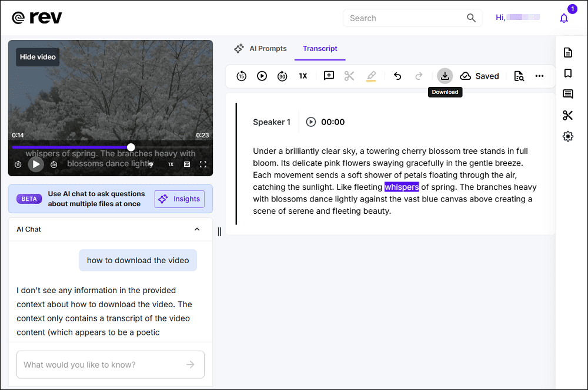Image resolution: width=588 pixels, height=390 pixels.
Task: Open find in transcript search icon
Action: [x=519, y=76]
